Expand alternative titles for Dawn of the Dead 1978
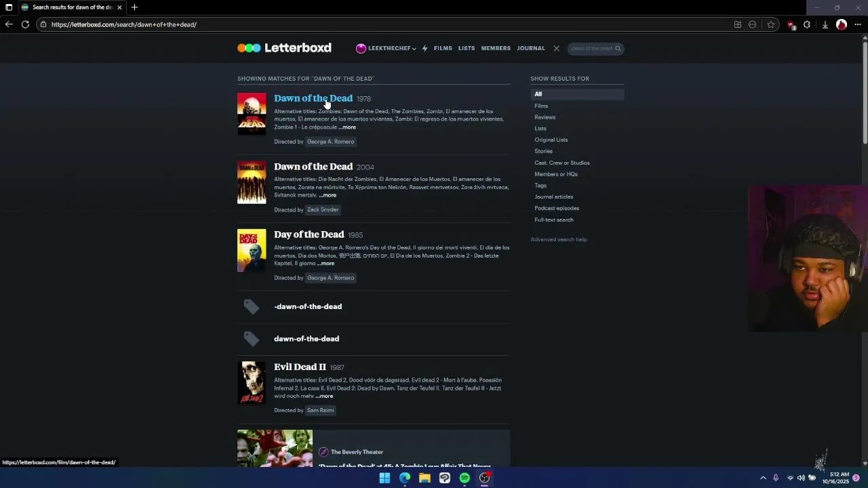868x488 pixels. [347, 127]
